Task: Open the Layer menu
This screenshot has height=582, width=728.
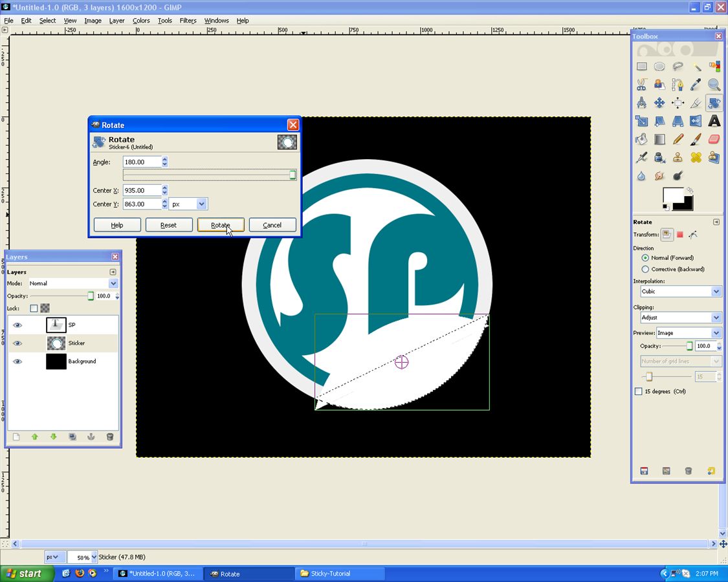Action: 116,21
